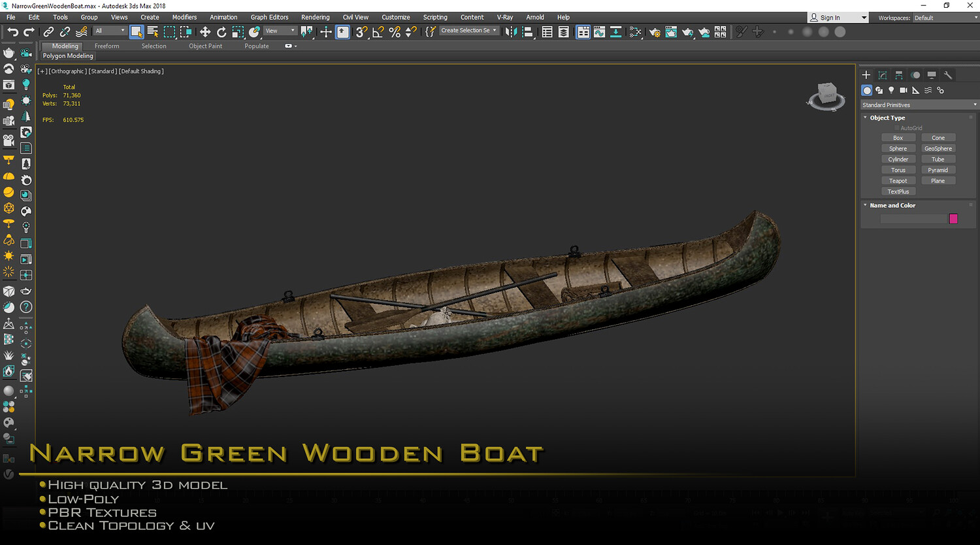Viewport: 980px width, 545px height.
Task: Open the pink object color swatch
Action: click(x=953, y=219)
